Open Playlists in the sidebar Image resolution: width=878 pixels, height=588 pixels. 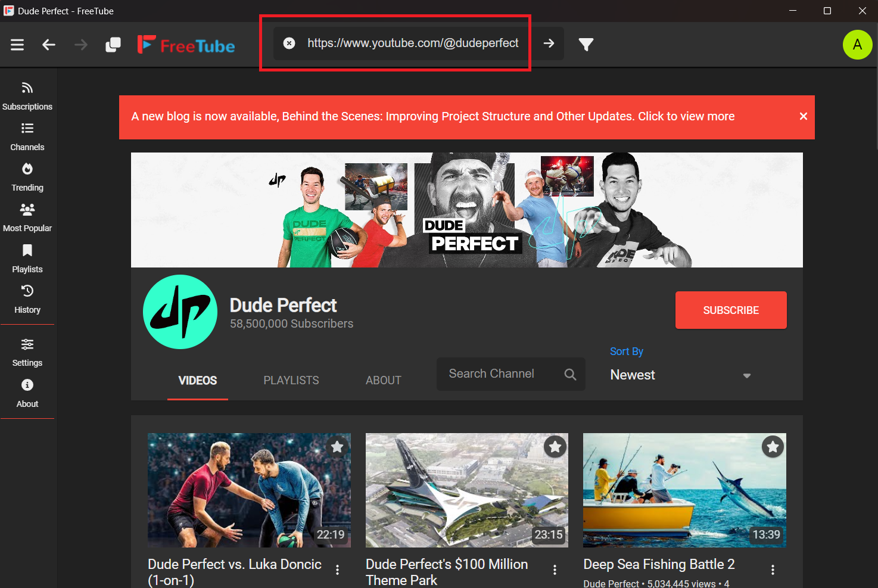(27, 259)
